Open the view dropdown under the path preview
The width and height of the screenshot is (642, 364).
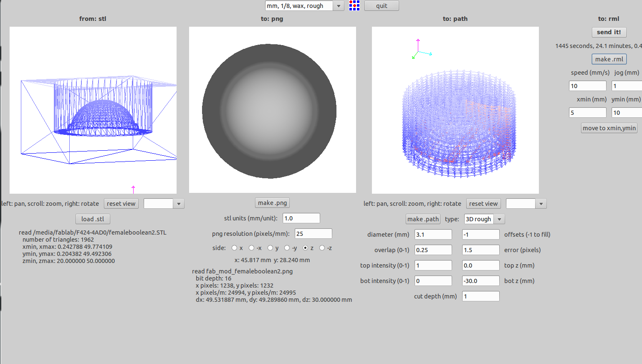click(541, 204)
